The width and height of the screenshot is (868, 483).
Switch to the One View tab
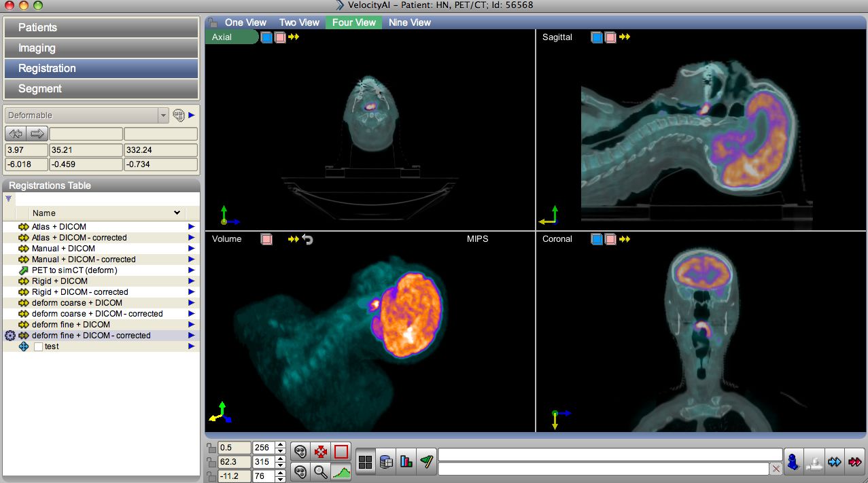tap(246, 22)
